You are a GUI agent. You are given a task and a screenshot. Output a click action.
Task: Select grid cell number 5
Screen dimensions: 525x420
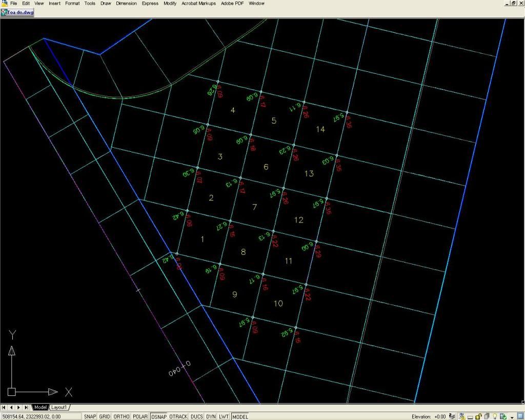[274, 121]
